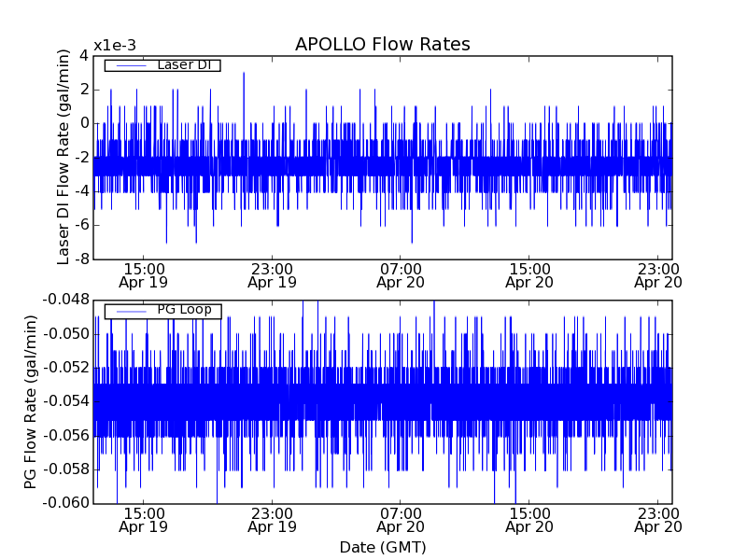Click '15:00 Apr 19' under the Laser DI plot
The height and width of the screenshot is (560, 747).
click(144, 276)
